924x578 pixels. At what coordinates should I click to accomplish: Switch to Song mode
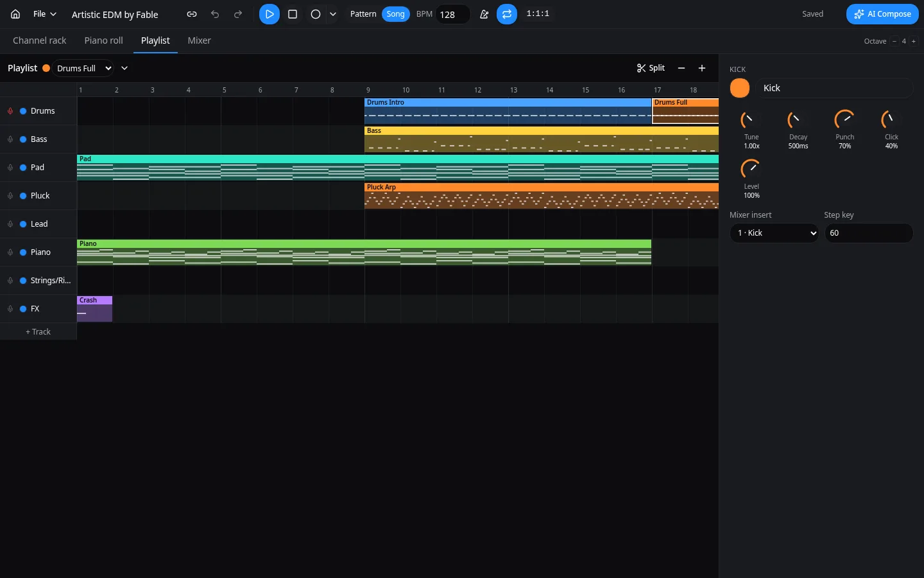396,14
